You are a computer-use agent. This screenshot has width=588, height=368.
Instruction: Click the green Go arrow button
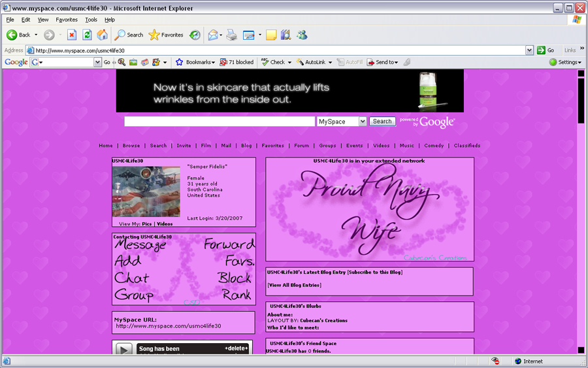tap(541, 50)
